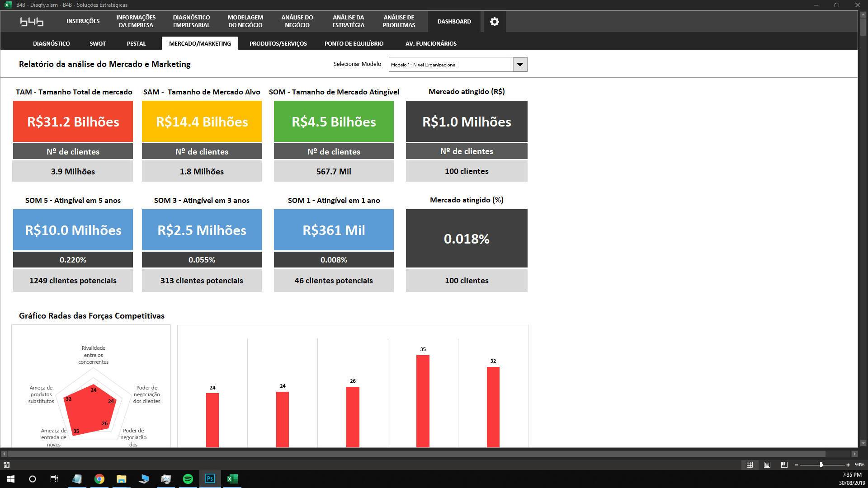Open Cortana search circle
Screen dimensions: 868x488
pyautogui.click(x=33, y=479)
